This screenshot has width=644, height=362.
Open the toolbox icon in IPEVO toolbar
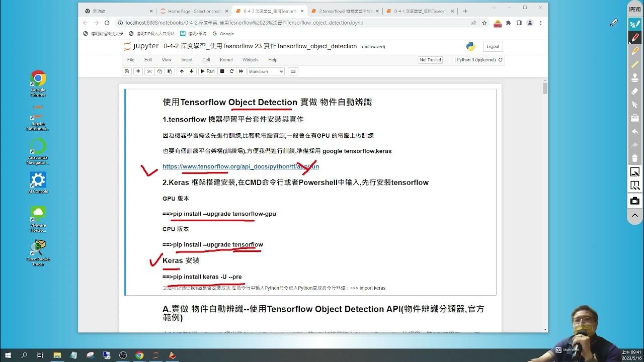click(x=634, y=118)
